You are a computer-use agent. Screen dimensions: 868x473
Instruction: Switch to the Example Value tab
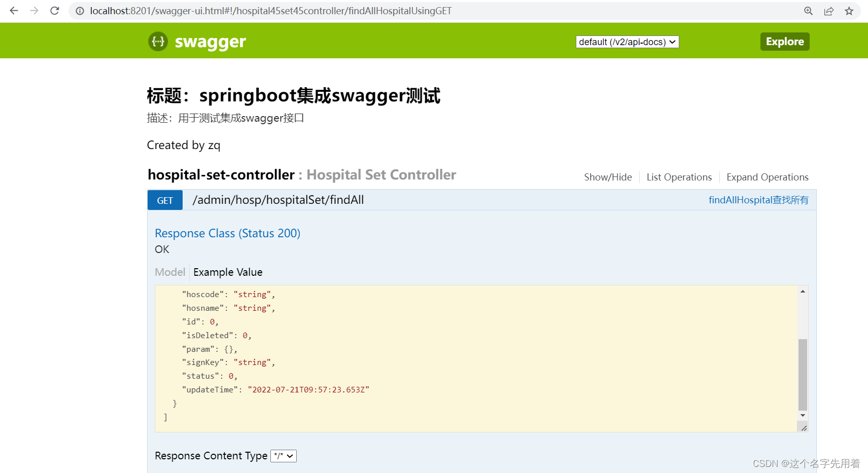[228, 272]
